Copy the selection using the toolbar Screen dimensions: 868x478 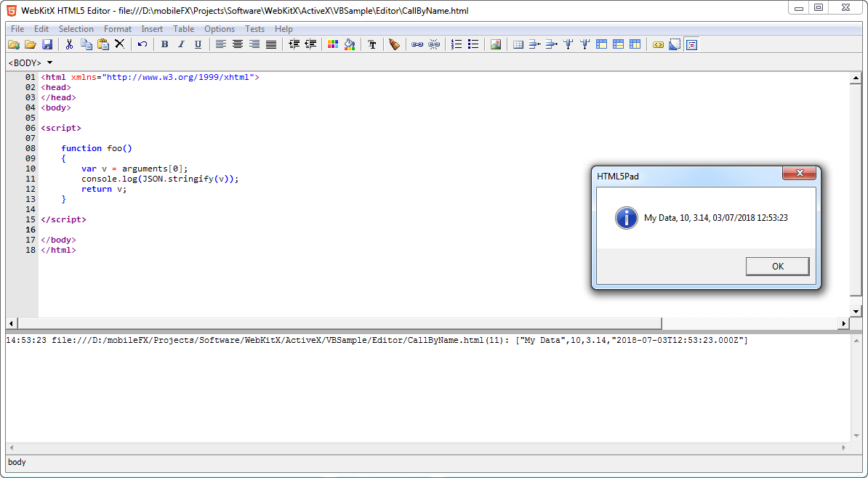tap(87, 44)
